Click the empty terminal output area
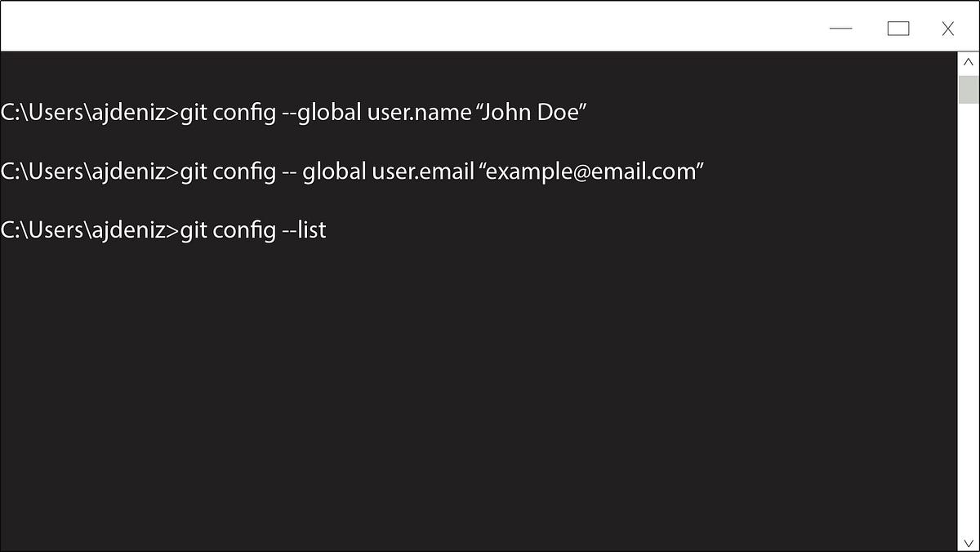Screen dimensions: 980x552 (x=474, y=392)
